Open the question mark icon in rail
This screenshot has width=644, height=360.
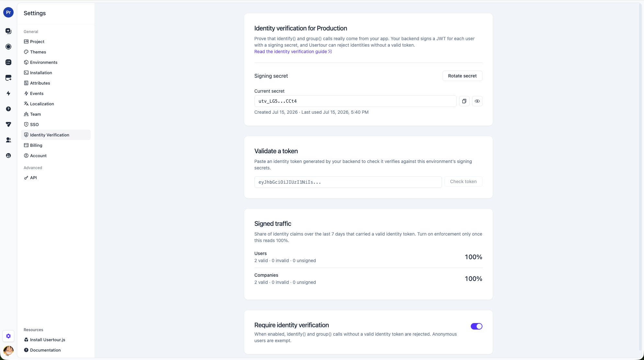click(8, 109)
